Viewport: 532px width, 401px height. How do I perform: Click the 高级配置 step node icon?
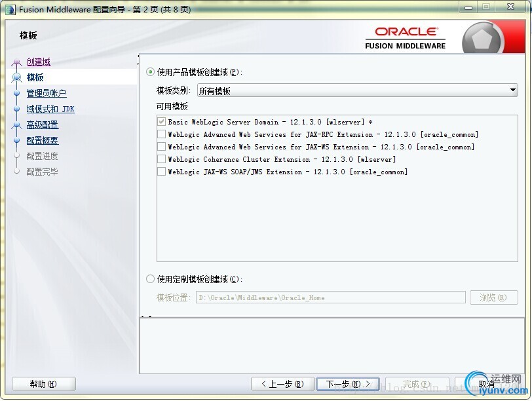click(x=16, y=125)
